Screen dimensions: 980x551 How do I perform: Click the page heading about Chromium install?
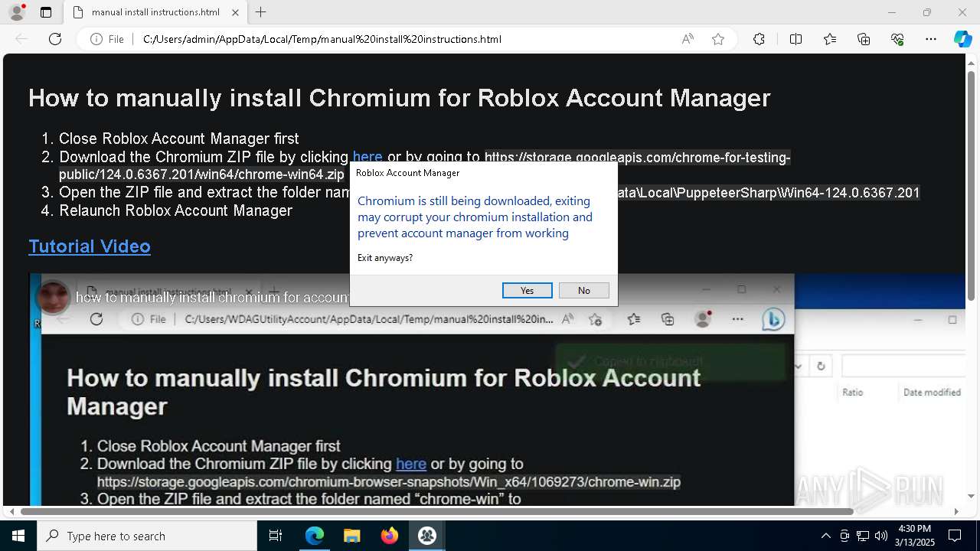(399, 98)
